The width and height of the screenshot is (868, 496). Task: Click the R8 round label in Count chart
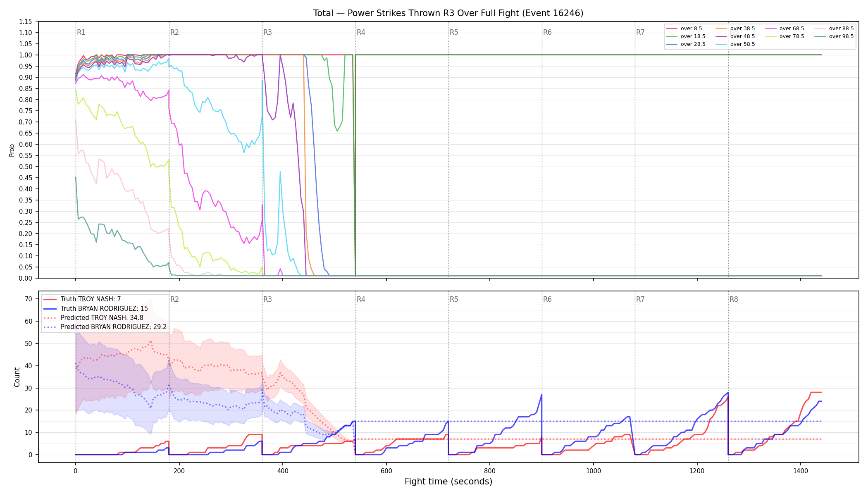click(734, 299)
